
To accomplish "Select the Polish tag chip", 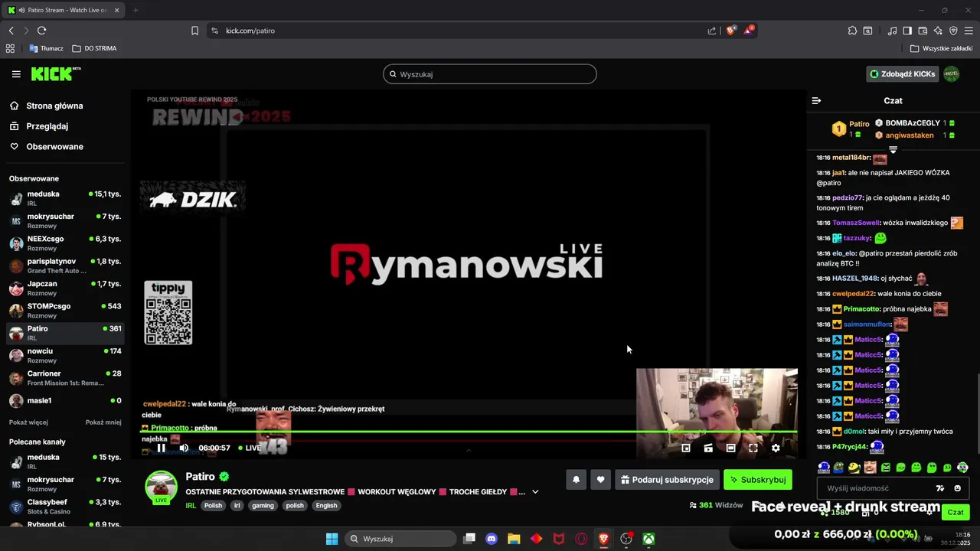I will [213, 505].
